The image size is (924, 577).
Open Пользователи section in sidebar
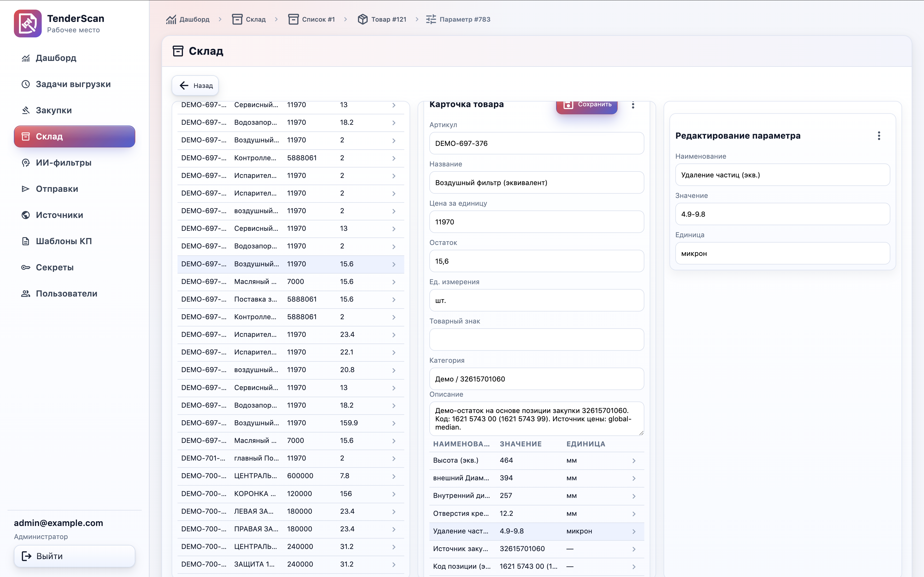point(66,294)
